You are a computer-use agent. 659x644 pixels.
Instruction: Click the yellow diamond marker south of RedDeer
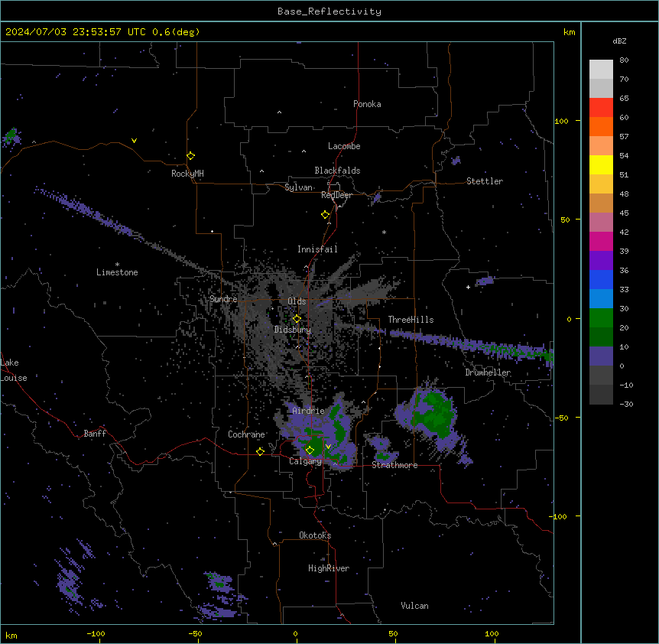326,215
